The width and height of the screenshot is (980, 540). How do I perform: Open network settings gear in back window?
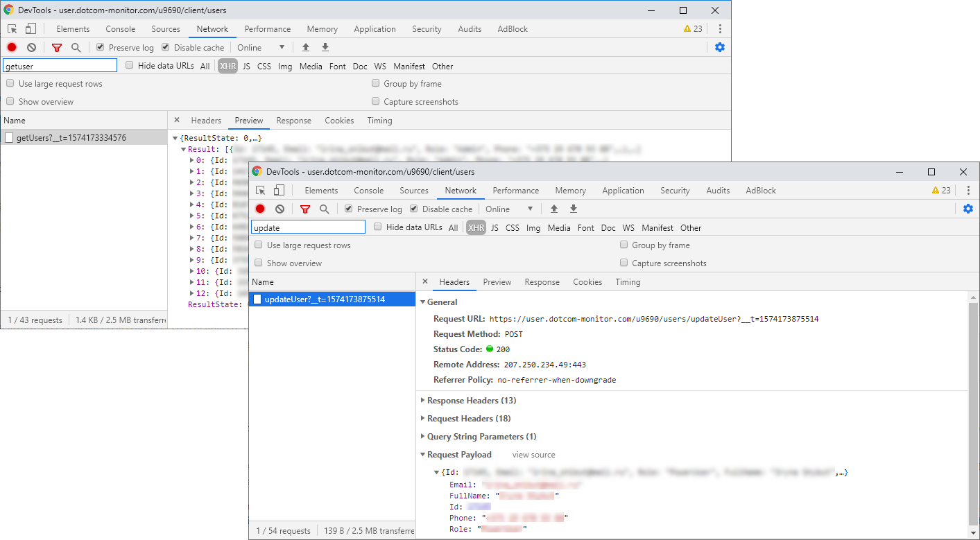pos(720,47)
